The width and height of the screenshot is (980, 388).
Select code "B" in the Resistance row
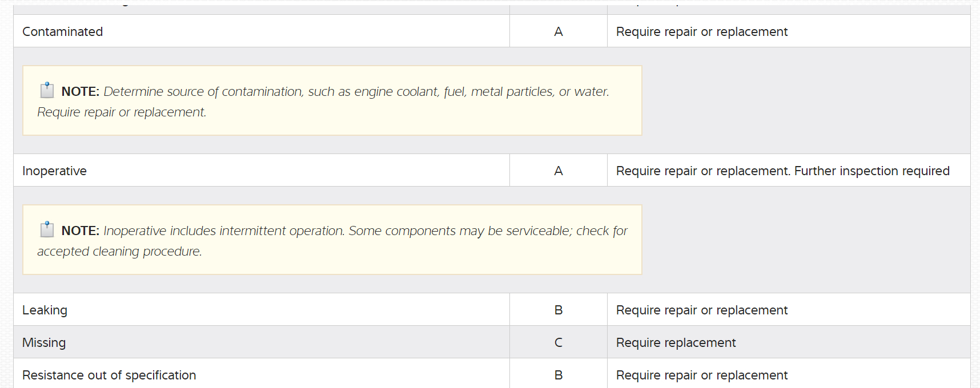pyautogui.click(x=558, y=375)
